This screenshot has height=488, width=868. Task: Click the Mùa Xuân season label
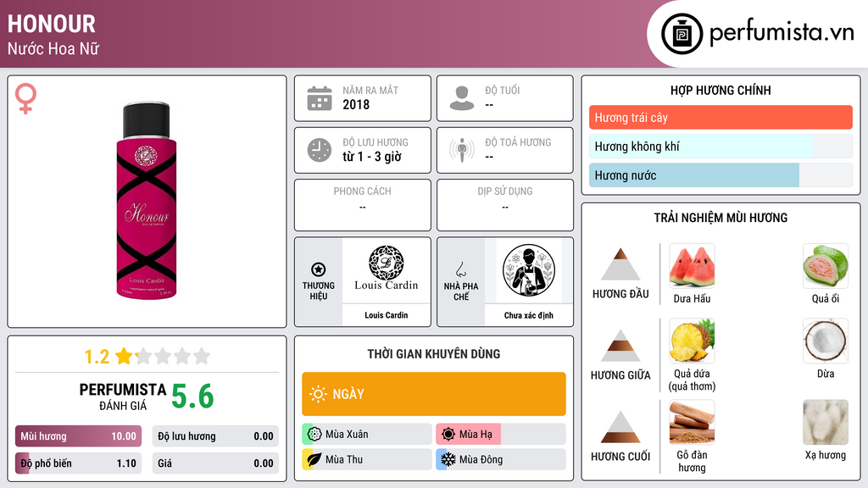[x=347, y=434]
